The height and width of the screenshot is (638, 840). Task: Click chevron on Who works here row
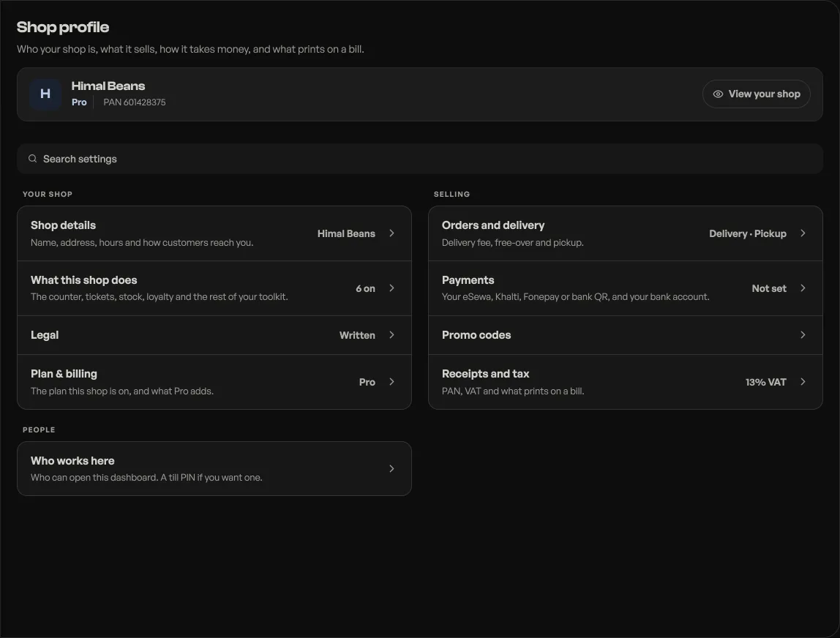pyautogui.click(x=391, y=469)
